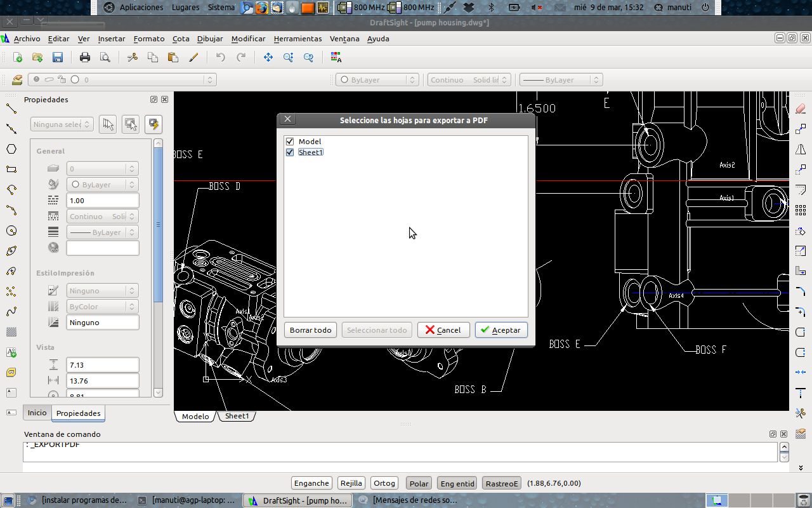The image size is (812, 508).
Task: Open the Archivo menu
Action: 27,39
